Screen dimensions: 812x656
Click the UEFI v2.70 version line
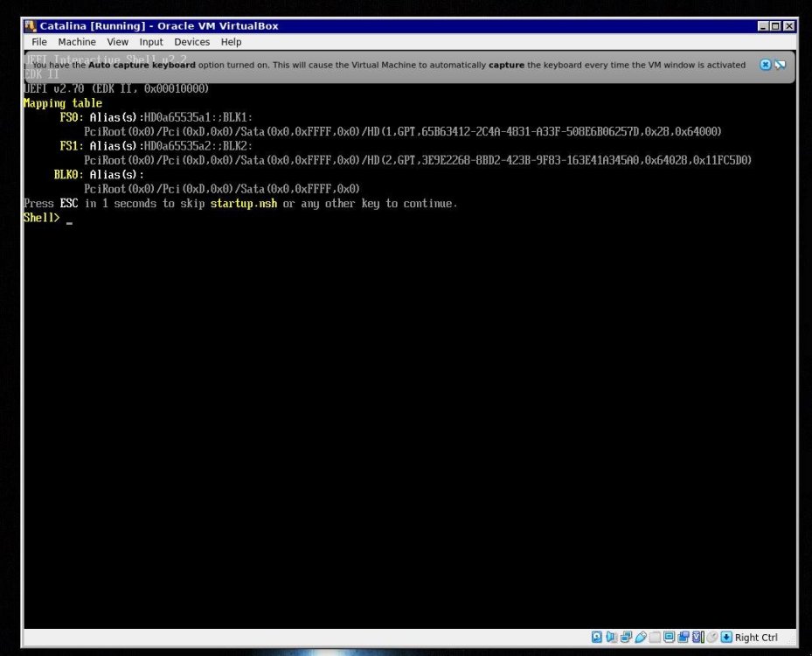(116, 88)
